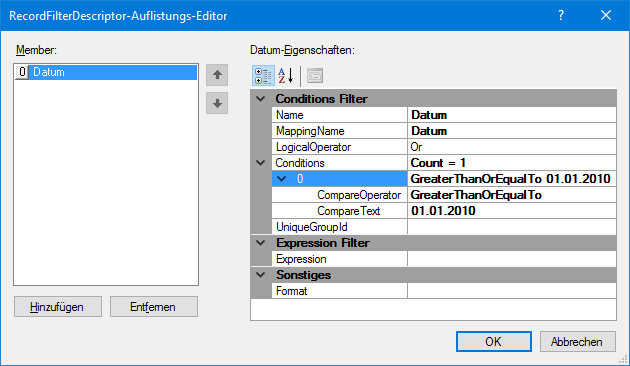Move member down with arrow button
The image size is (630, 366).
[217, 103]
